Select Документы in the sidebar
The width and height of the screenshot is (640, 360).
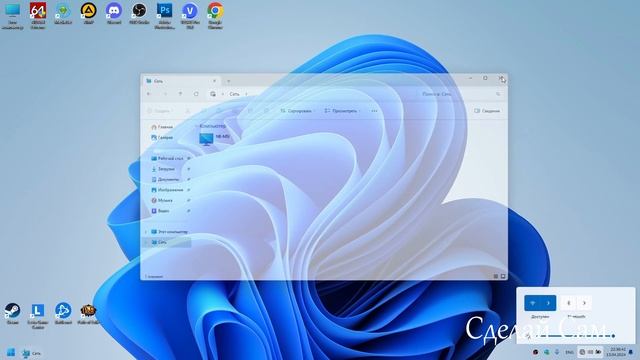click(165, 179)
